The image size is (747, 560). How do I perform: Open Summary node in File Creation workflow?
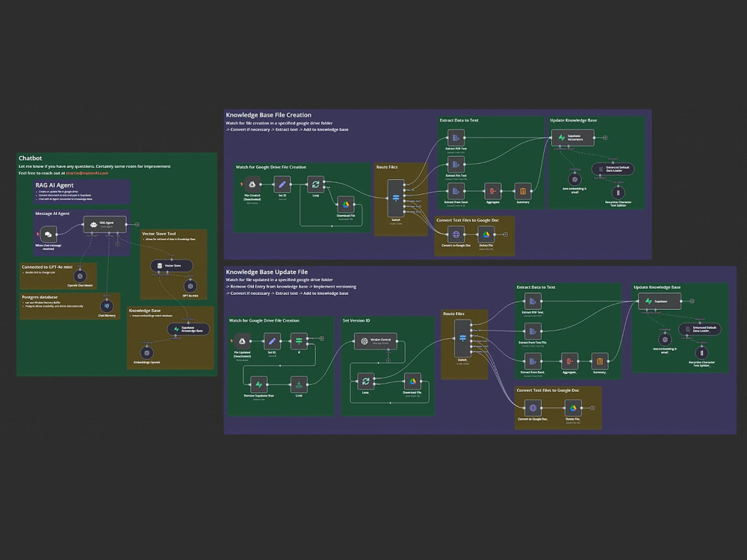[523, 191]
